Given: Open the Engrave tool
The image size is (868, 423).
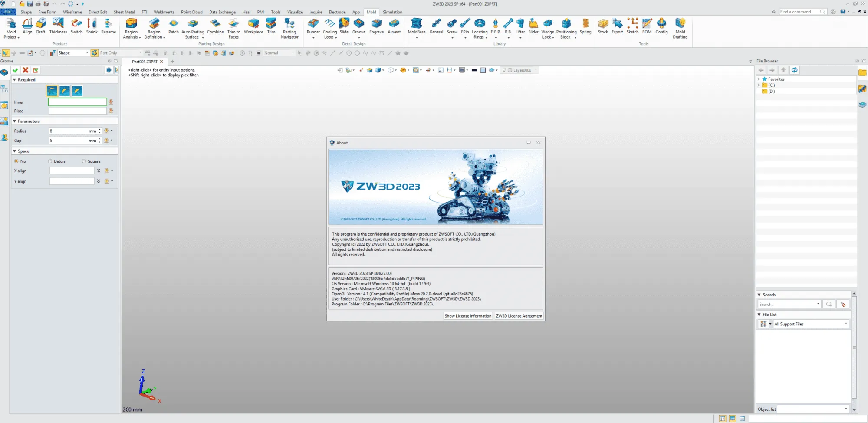Looking at the screenshot, I should [376, 26].
